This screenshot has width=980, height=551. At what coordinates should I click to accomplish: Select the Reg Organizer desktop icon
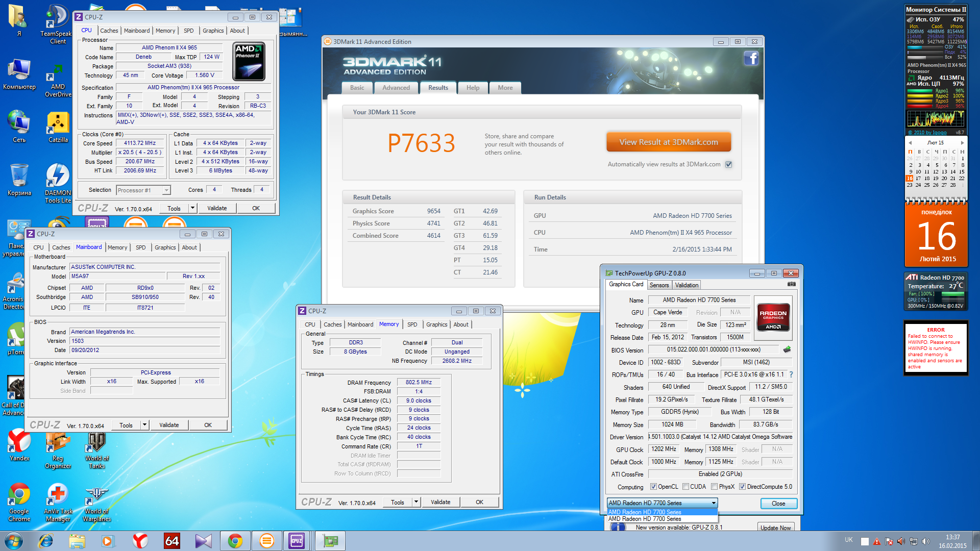coord(58,449)
